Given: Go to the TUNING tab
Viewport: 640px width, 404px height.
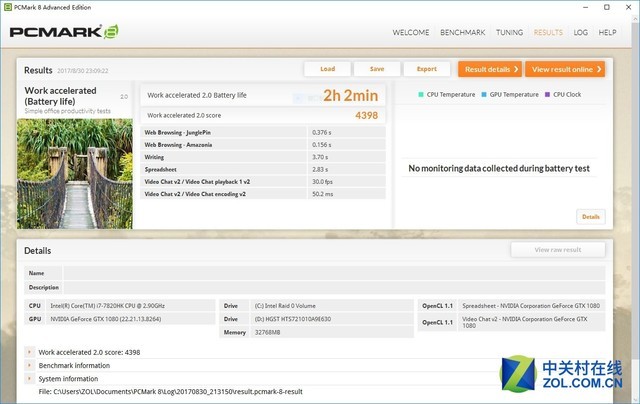Looking at the screenshot, I should point(509,32).
